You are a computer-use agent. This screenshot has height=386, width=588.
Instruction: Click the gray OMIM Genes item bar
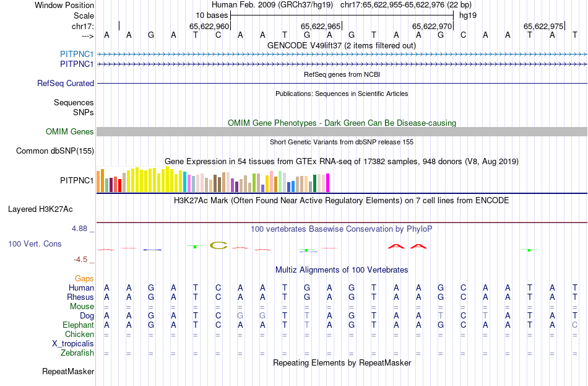coord(342,131)
